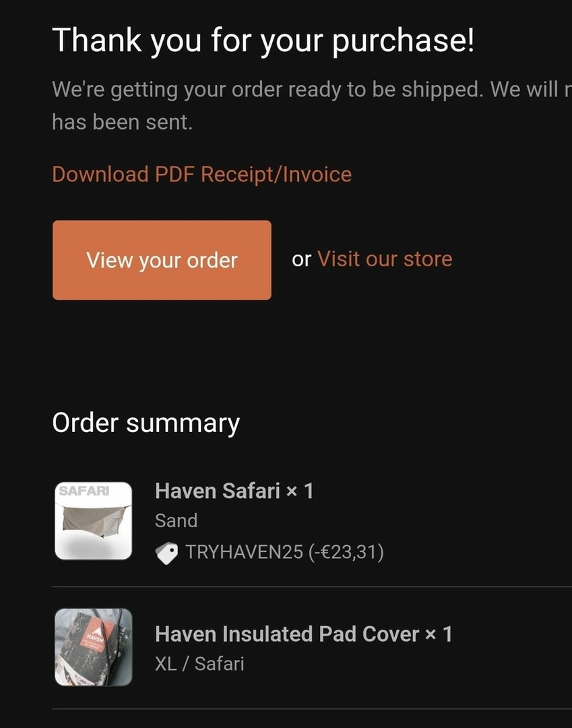The image size is (572, 728).
Task: Open the Download PDF Receipt/Invoice link
Action: 202,175
